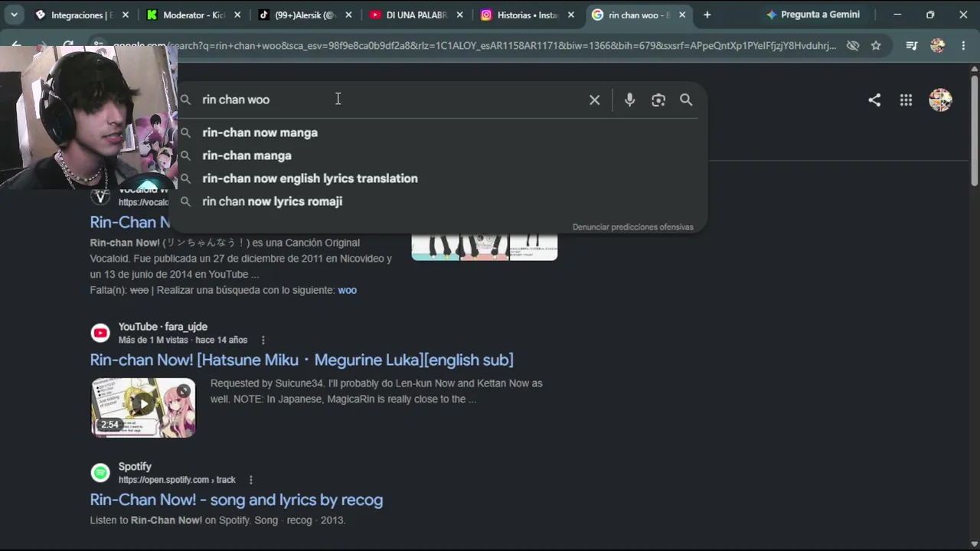This screenshot has width=980, height=551.
Task: Open the Google account avatar on the page
Action: 940,99
